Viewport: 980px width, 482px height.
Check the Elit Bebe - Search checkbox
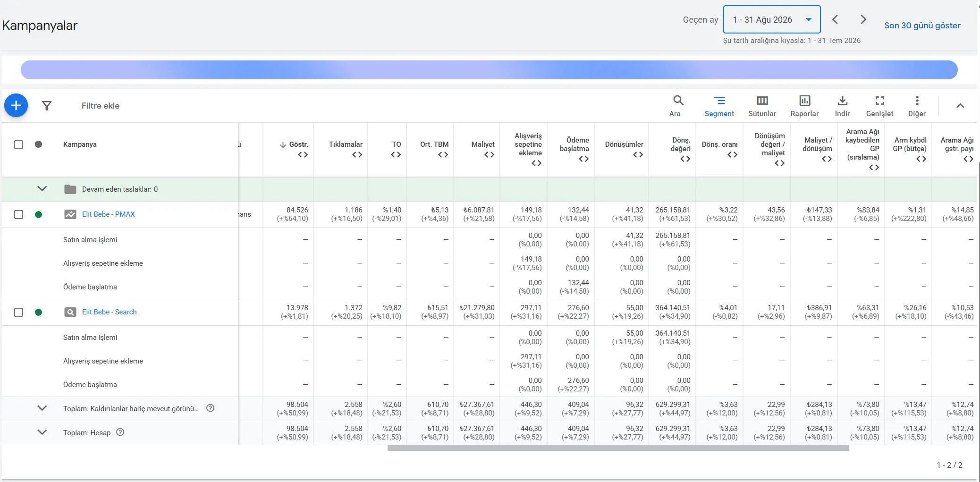tap(18, 312)
